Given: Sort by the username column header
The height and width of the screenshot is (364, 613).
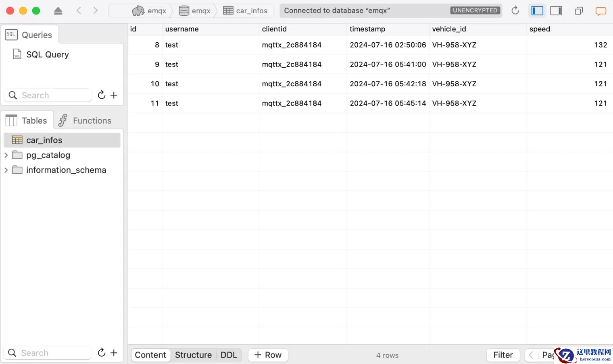Looking at the screenshot, I should tap(211, 29).
